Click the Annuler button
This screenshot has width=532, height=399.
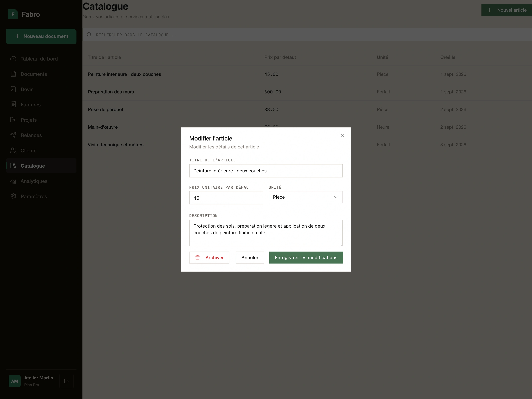pyautogui.click(x=250, y=258)
